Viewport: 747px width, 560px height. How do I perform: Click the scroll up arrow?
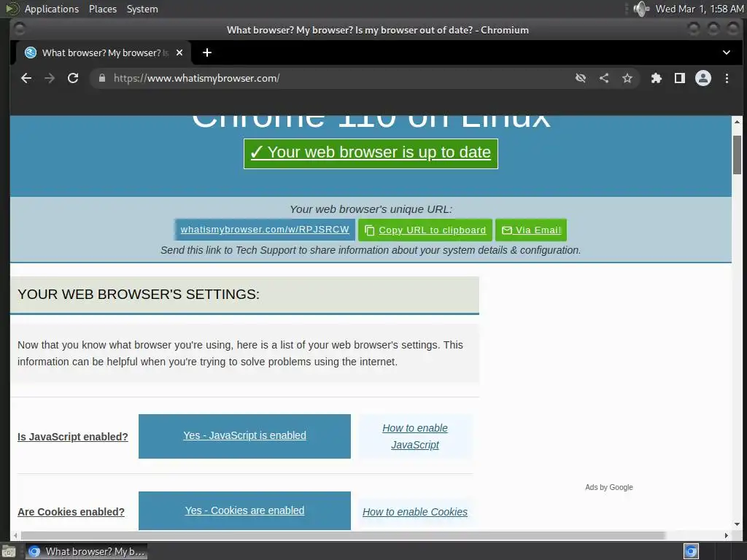coord(737,122)
